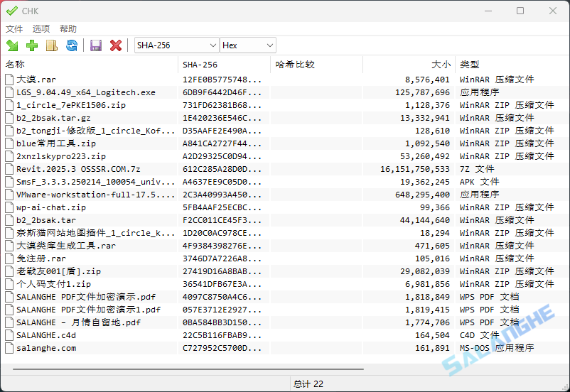
Task: Click file icon next to 大漠.rar
Action: point(9,80)
